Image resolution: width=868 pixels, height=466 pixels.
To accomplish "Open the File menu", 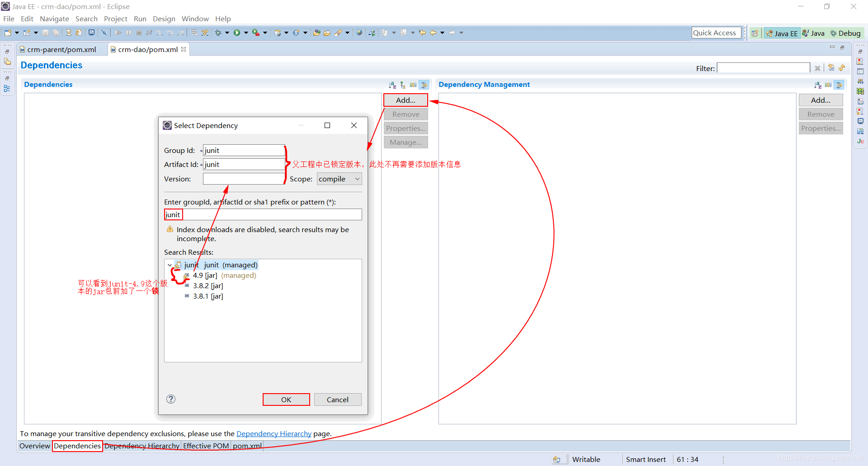I will tap(9, 19).
